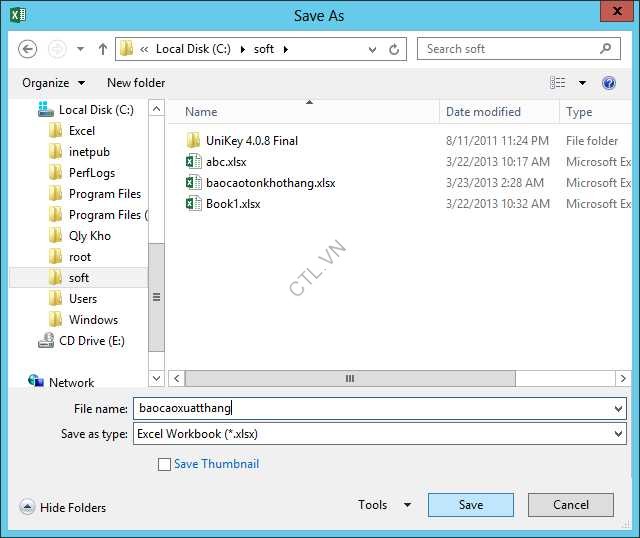This screenshot has width=640, height=538.
Task: Select the CD Drive (E:) icon
Action: [46, 341]
